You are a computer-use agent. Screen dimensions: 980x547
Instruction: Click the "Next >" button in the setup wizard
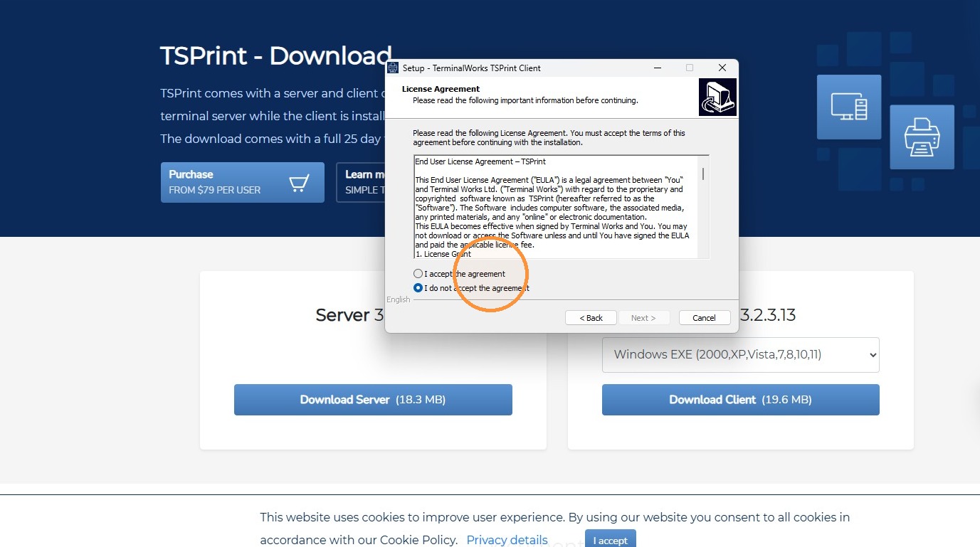point(643,318)
